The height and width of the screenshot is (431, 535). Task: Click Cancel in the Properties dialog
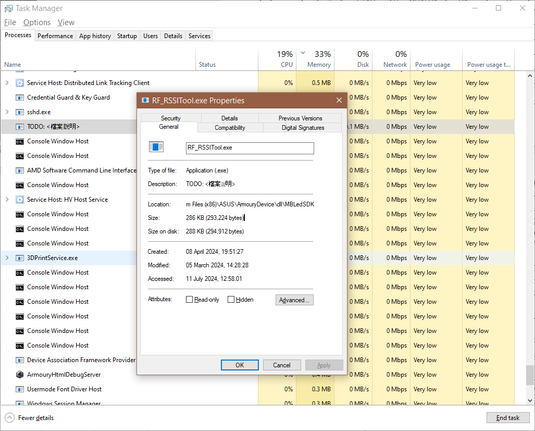click(x=282, y=365)
